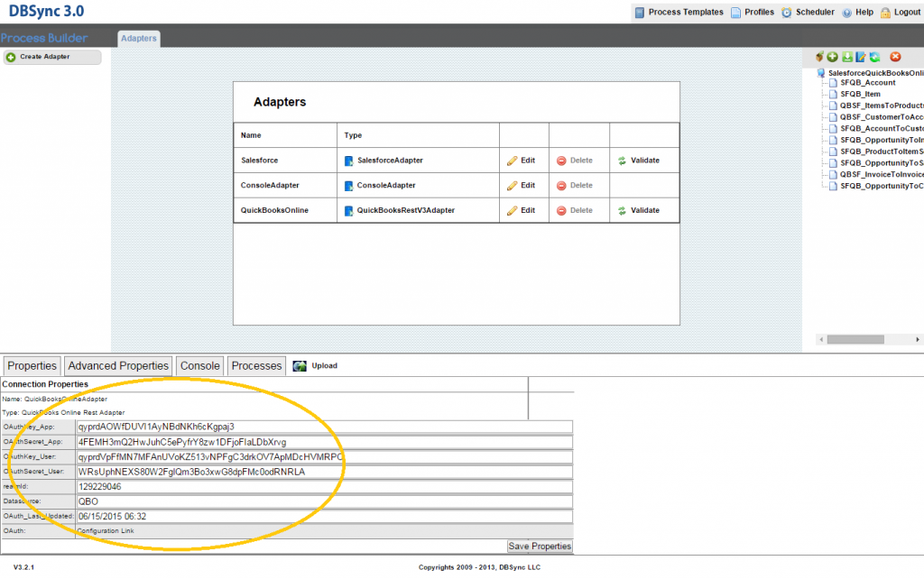Open Process Templates from top bar
Screen dimensions: 924x579
679,13
